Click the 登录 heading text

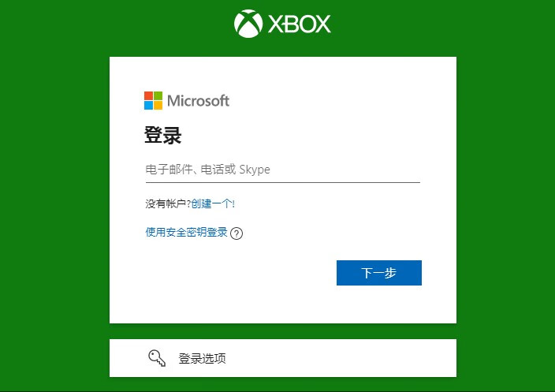tap(163, 136)
